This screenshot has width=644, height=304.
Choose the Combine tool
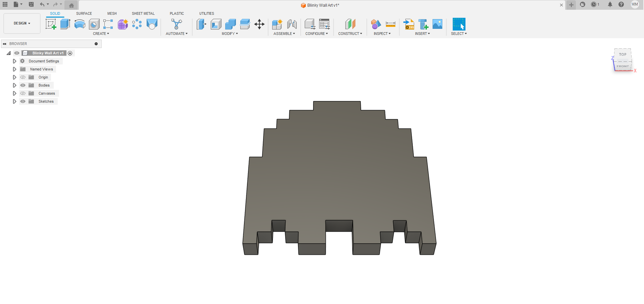click(231, 24)
